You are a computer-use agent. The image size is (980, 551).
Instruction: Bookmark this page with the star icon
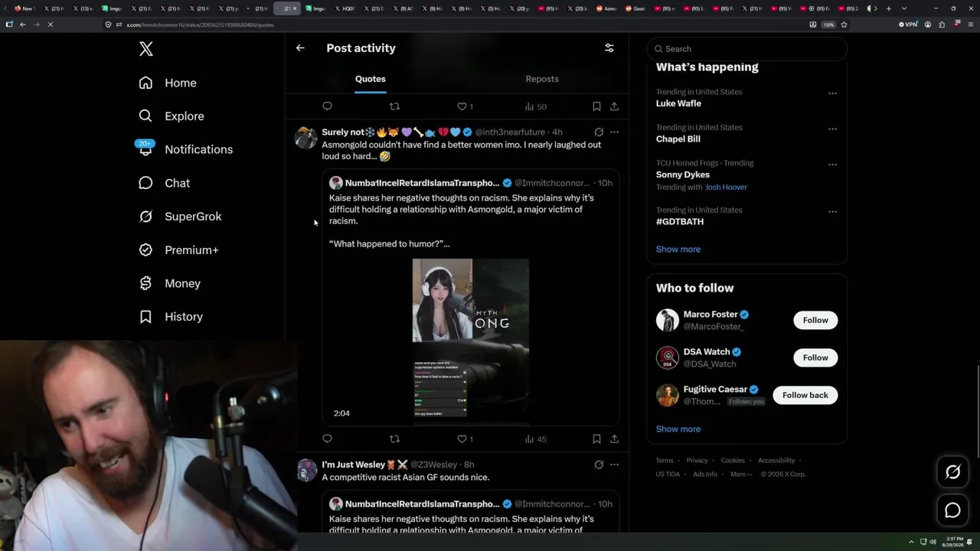(844, 24)
